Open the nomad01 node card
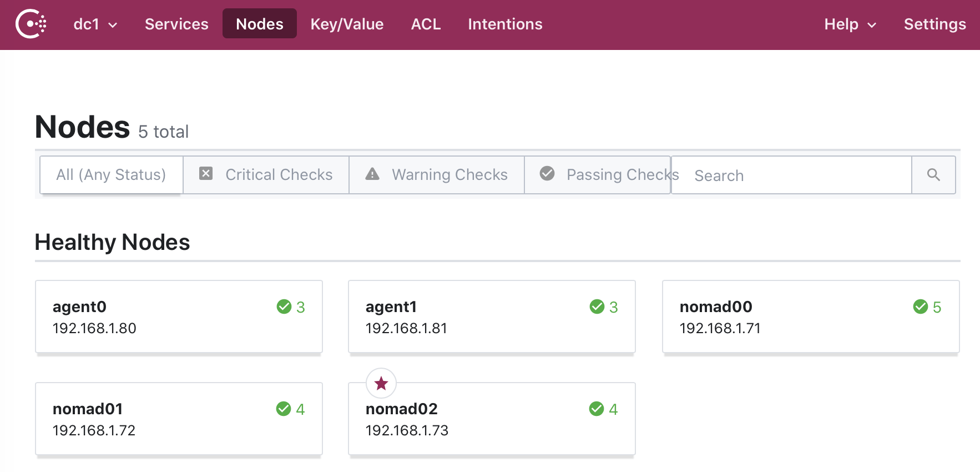The height and width of the screenshot is (472, 980). pyautogui.click(x=179, y=419)
